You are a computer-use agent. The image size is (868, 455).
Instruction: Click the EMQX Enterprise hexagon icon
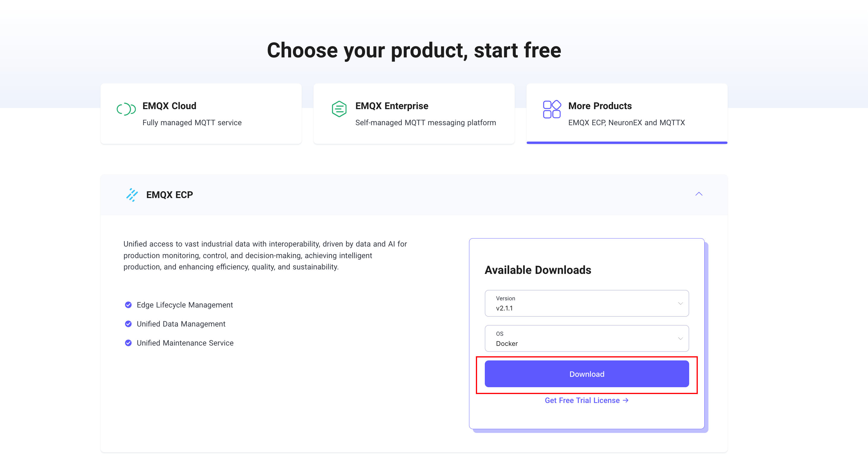(339, 109)
